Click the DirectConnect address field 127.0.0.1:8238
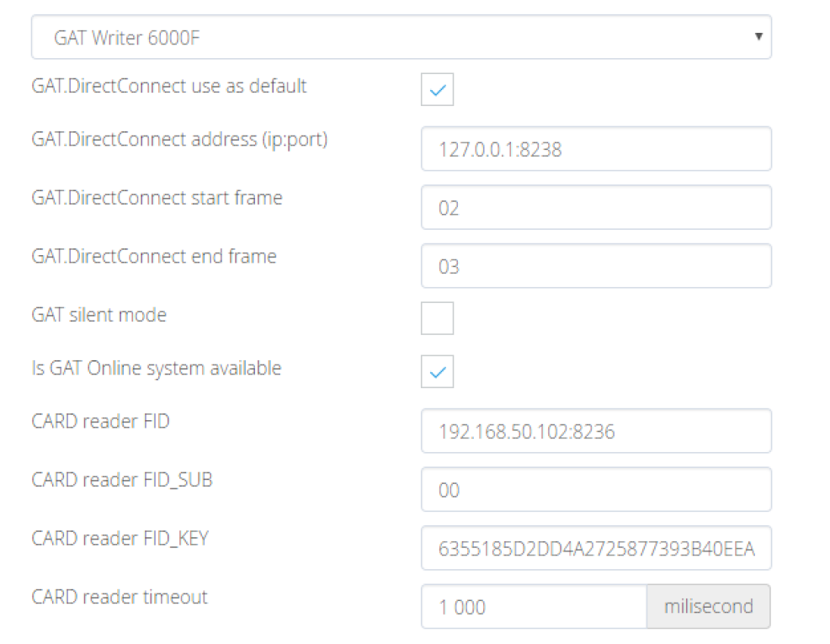Viewport: 830px width, 644px height. [x=595, y=149]
